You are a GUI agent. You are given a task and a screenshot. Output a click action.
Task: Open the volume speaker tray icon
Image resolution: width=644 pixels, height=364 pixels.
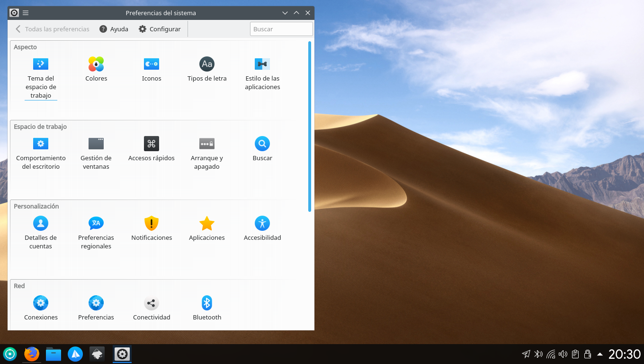[563, 354]
